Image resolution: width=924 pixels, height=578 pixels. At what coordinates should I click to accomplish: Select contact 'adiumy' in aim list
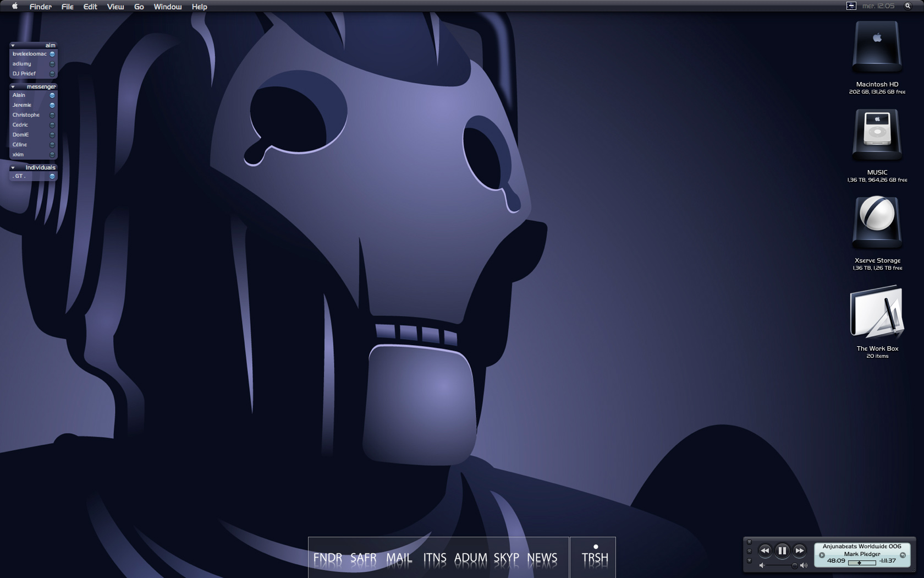pos(33,64)
